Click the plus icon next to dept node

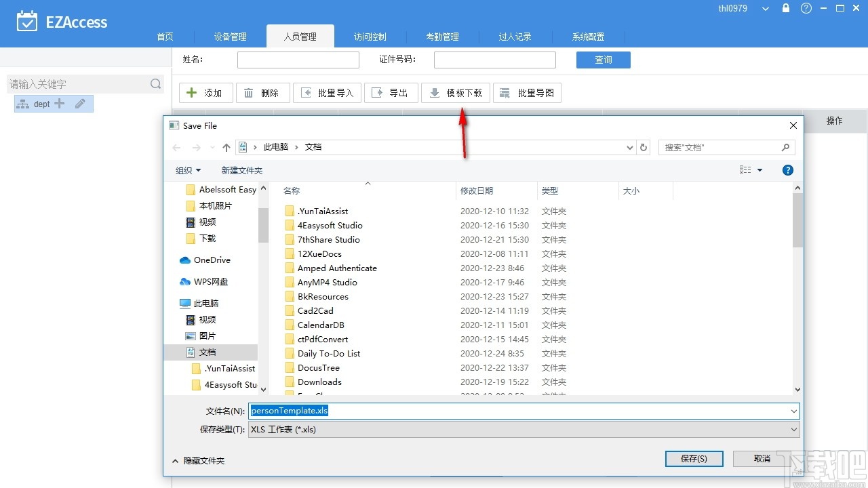point(59,103)
